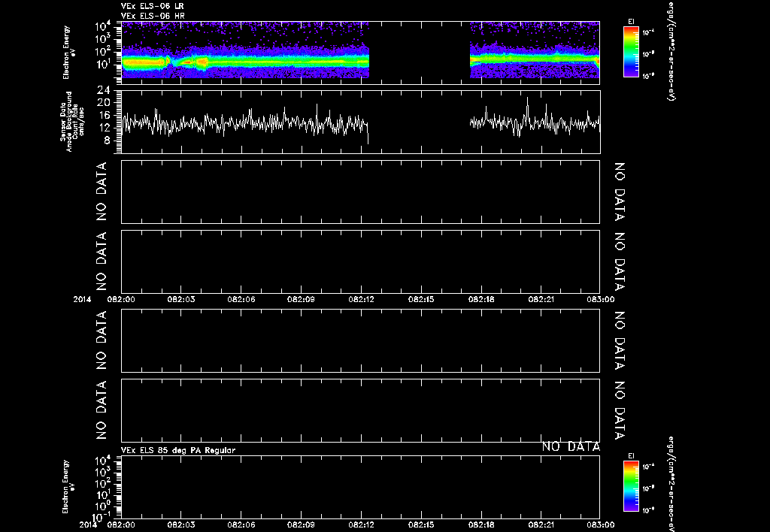Click the "2014" year label on the middle axis
The width and height of the screenshot is (770, 532).
(82, 299)
